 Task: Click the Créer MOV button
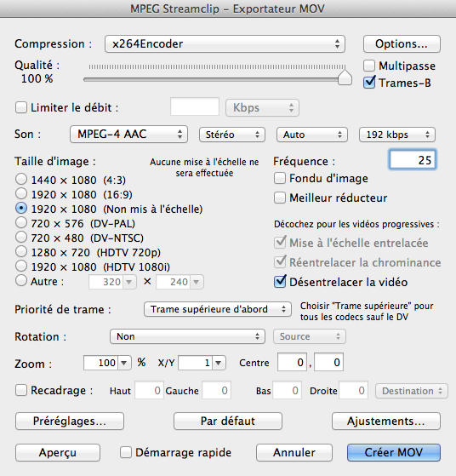click(394, 453)
